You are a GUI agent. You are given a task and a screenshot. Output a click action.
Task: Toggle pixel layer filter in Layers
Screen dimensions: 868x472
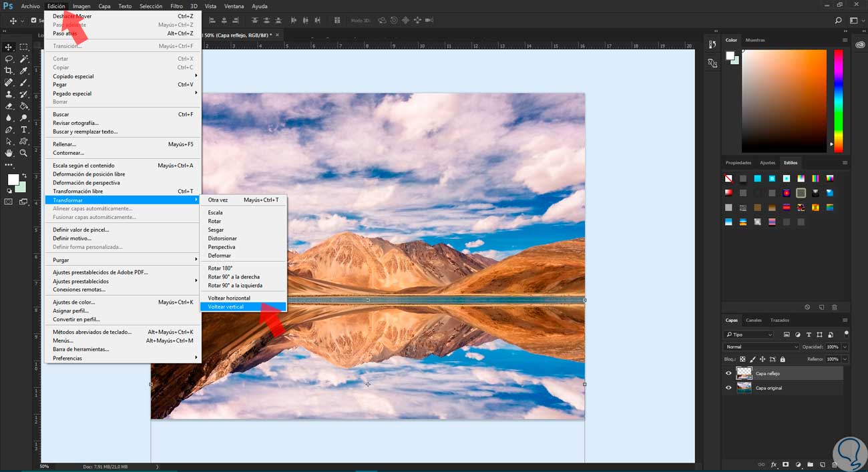pyautogui.click(x=787, y=334)
